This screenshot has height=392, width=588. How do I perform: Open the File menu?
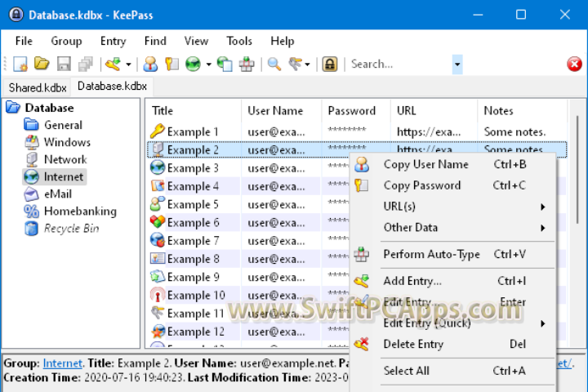[24, 41]
